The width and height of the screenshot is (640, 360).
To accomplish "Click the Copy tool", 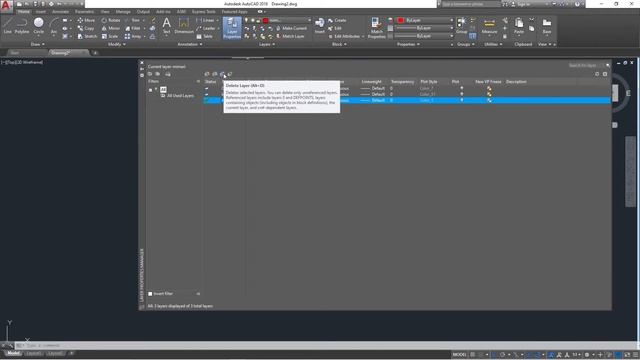I will (x=86, y=28).
